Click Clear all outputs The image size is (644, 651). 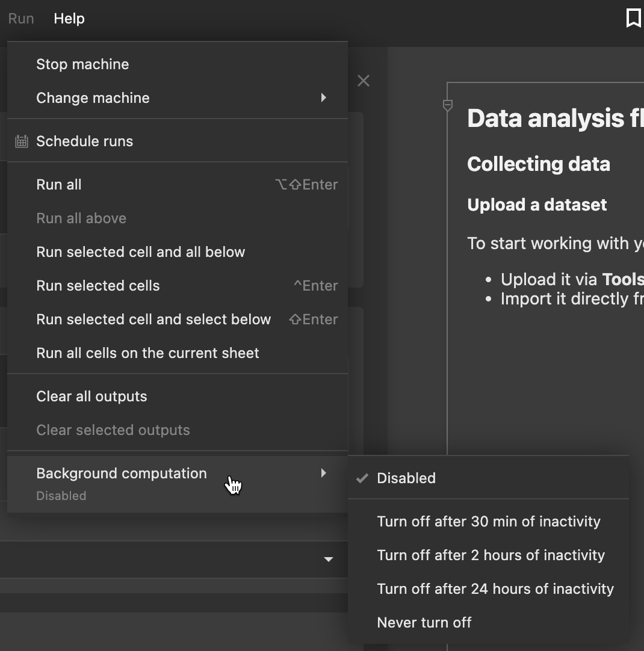click(91, 396)
